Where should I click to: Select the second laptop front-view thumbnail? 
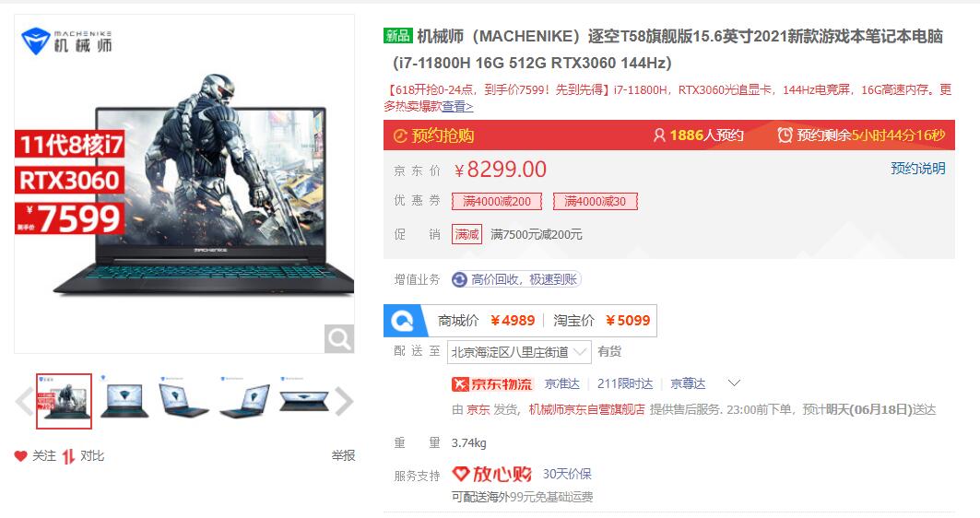(124, 401)
